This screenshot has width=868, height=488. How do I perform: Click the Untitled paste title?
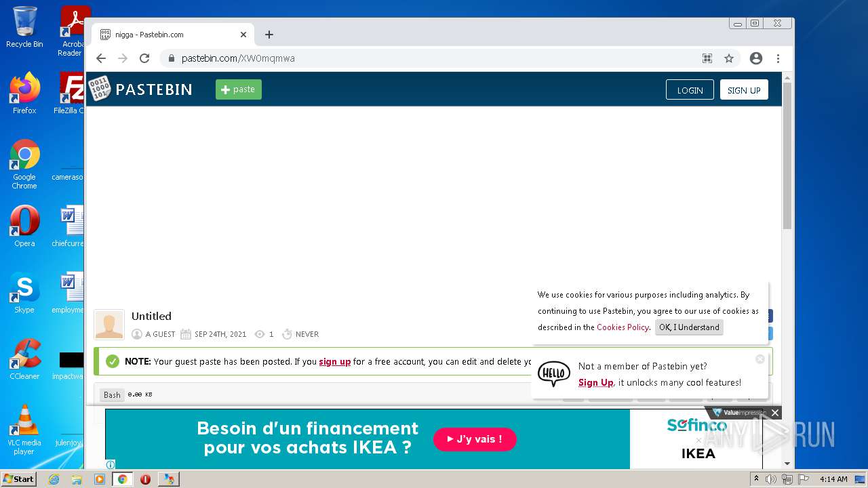151,317
